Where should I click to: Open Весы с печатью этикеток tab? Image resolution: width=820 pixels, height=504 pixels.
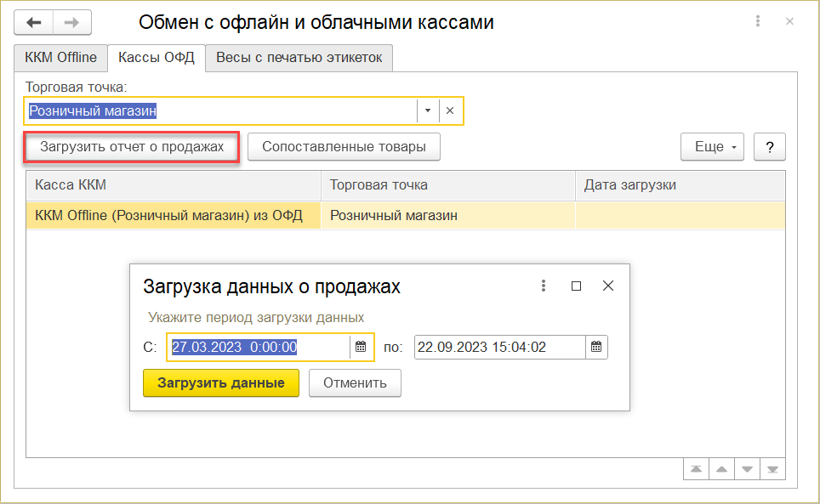point(299,58)
